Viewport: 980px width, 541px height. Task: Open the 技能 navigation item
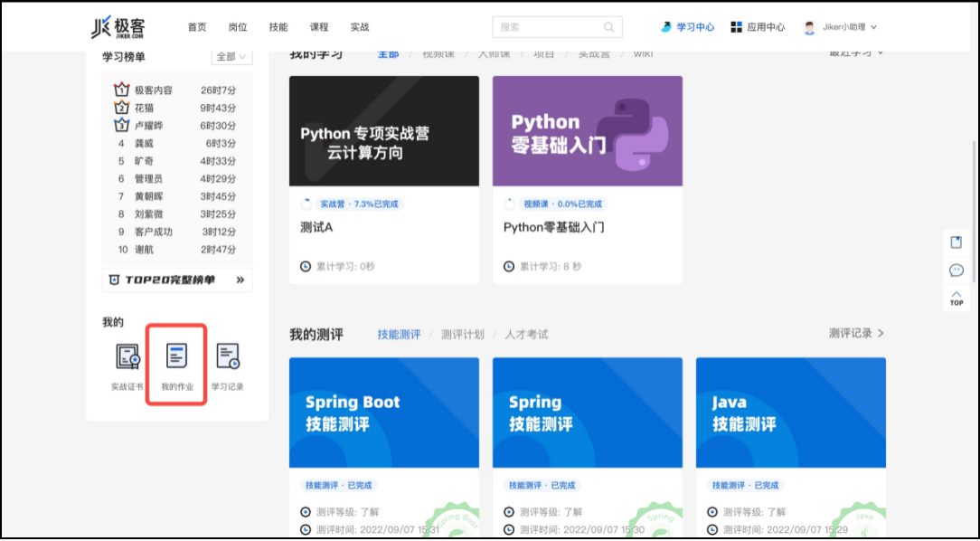tap(278, 27)
